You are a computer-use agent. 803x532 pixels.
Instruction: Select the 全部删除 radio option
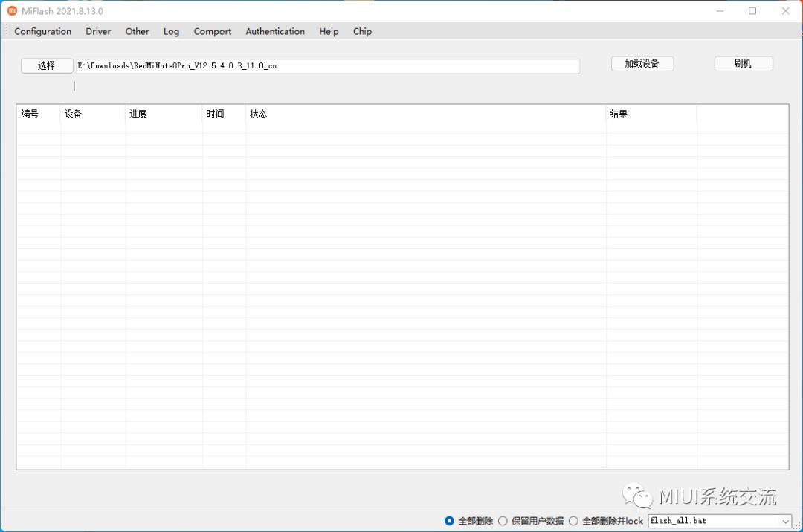pos(449,521)
